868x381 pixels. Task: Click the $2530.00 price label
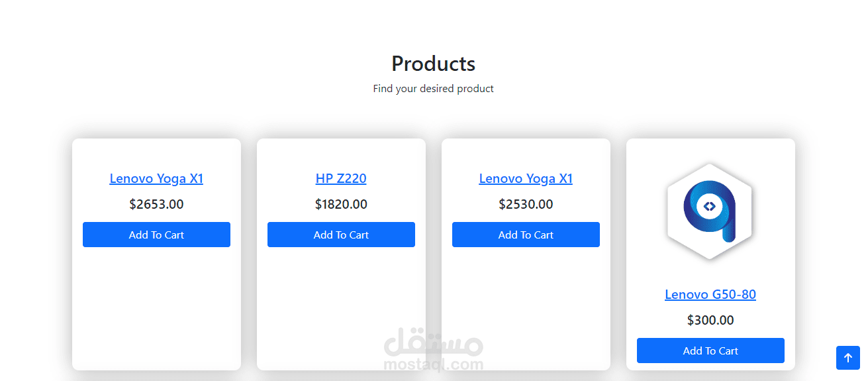pos(526,204)
